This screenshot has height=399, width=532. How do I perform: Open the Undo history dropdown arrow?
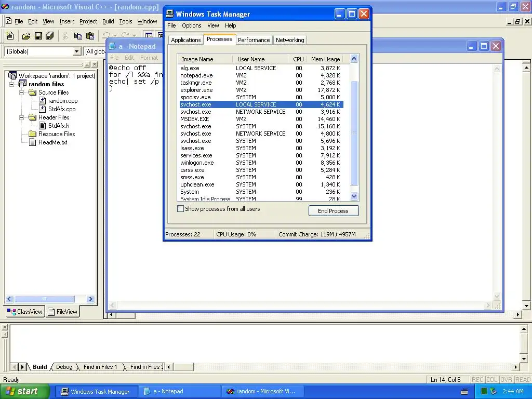[x=115, y=36]
